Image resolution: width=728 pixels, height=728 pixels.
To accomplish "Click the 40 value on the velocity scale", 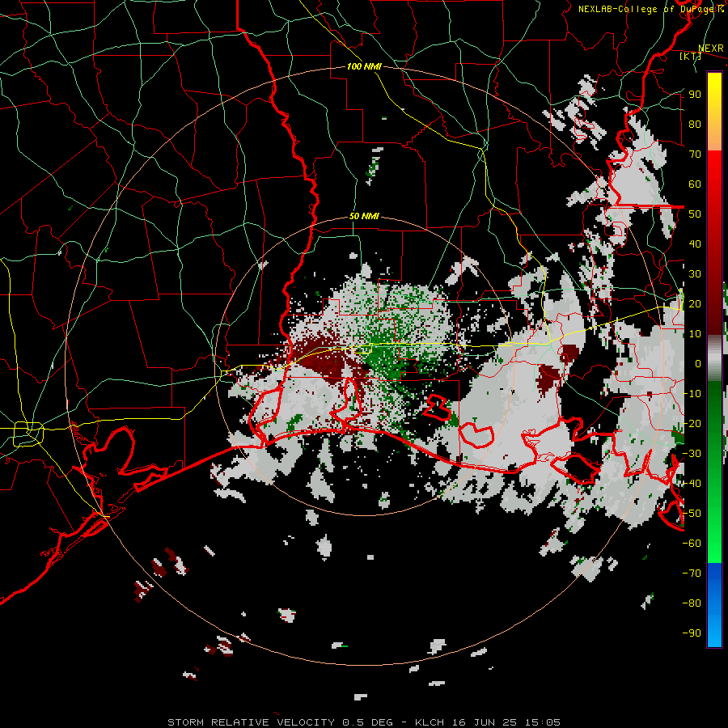I will [695, 243].
